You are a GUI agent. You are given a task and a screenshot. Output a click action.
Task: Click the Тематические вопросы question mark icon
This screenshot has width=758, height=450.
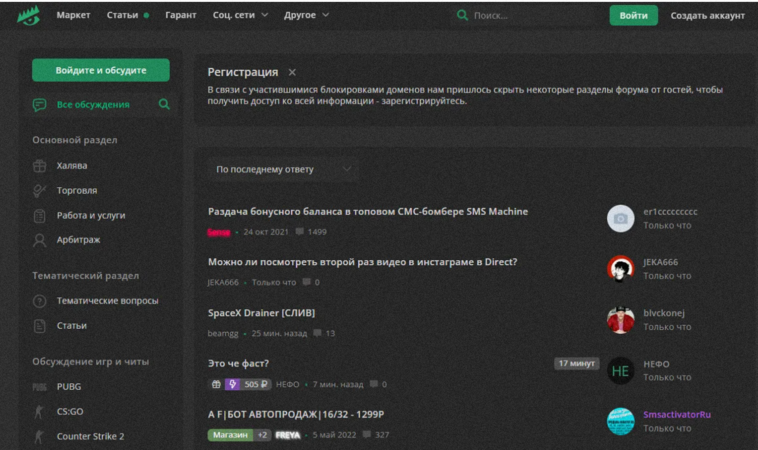(x=40, y=301)
